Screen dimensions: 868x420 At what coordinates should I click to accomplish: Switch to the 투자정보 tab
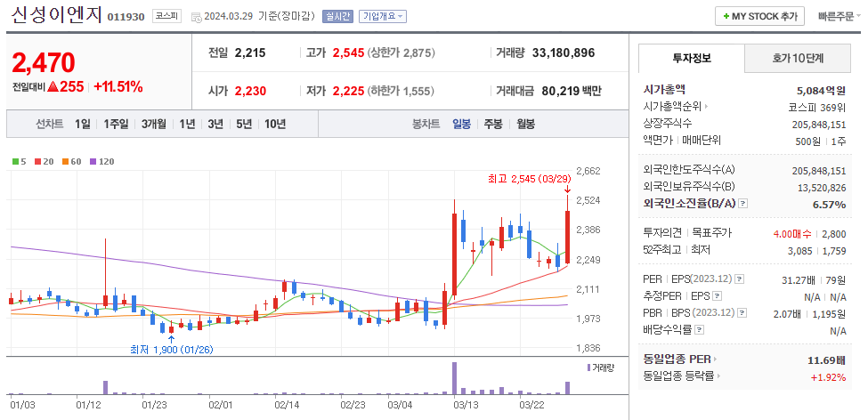coord(692,58)
